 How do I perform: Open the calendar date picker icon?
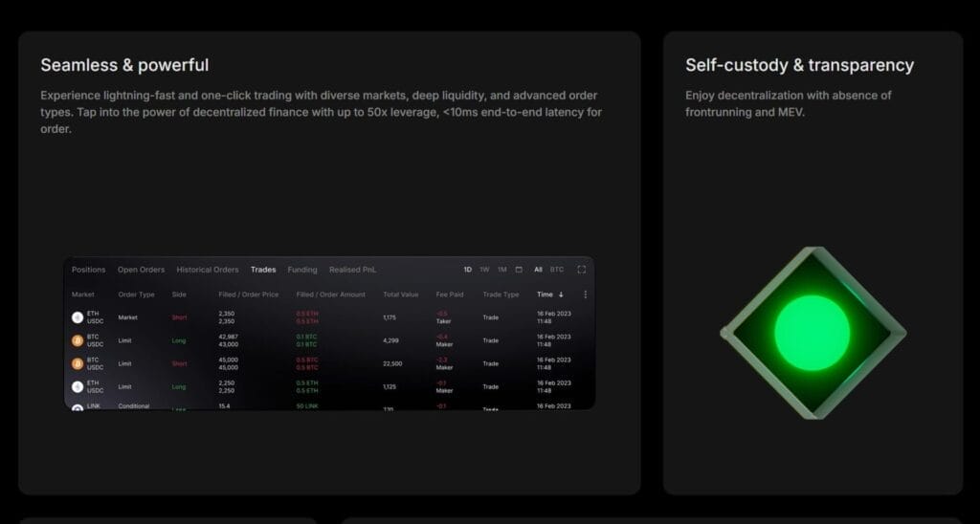[x=519, y=270]
